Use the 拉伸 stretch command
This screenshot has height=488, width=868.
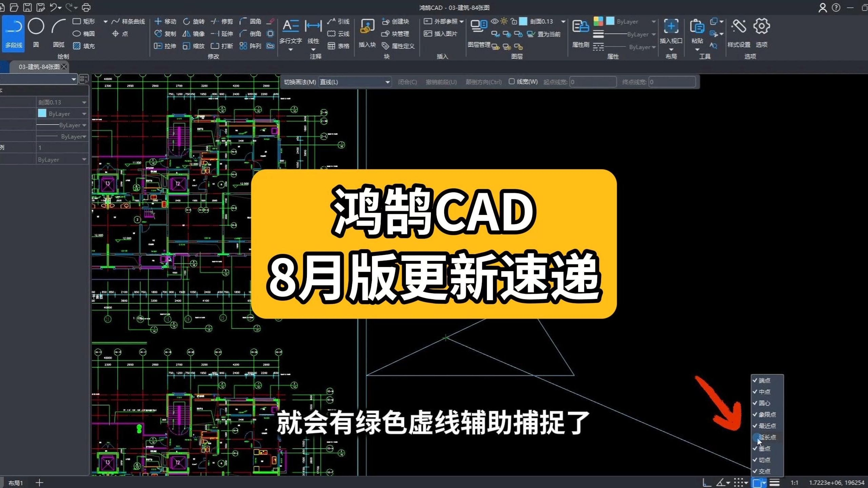165,46
